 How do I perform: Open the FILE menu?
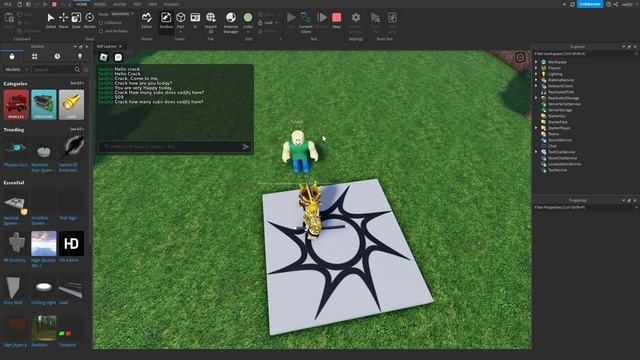(7, 4)
